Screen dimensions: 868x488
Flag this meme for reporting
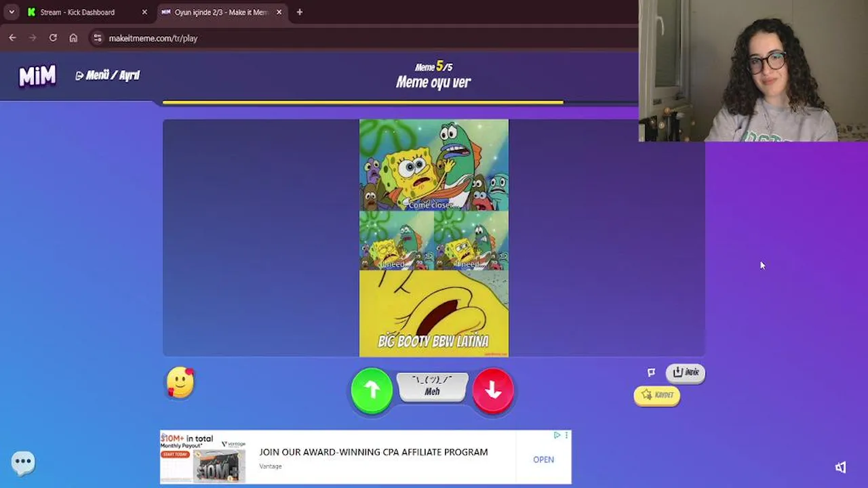pos(651,372)
